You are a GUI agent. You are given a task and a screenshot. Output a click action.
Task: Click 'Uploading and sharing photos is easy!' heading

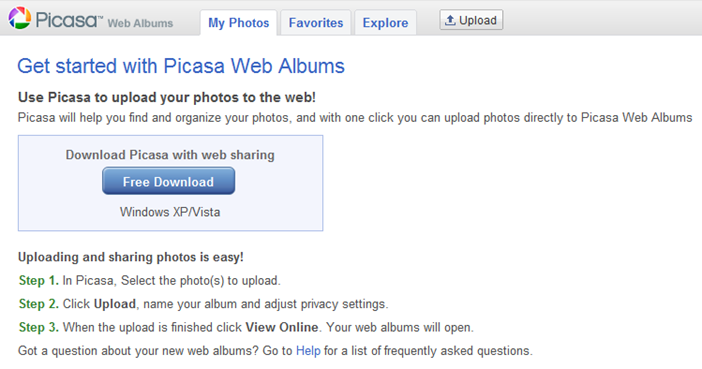(131, 257)
